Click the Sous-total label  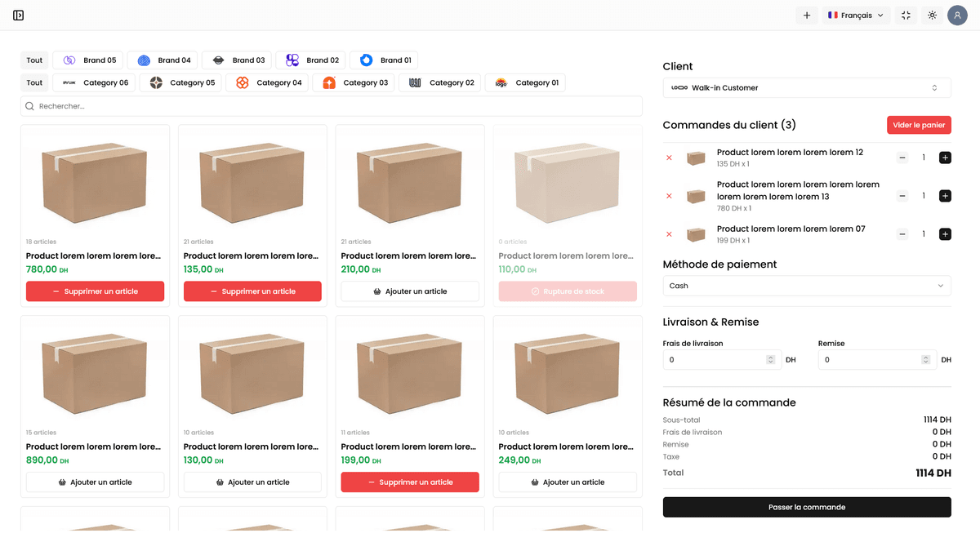point(682,420)
